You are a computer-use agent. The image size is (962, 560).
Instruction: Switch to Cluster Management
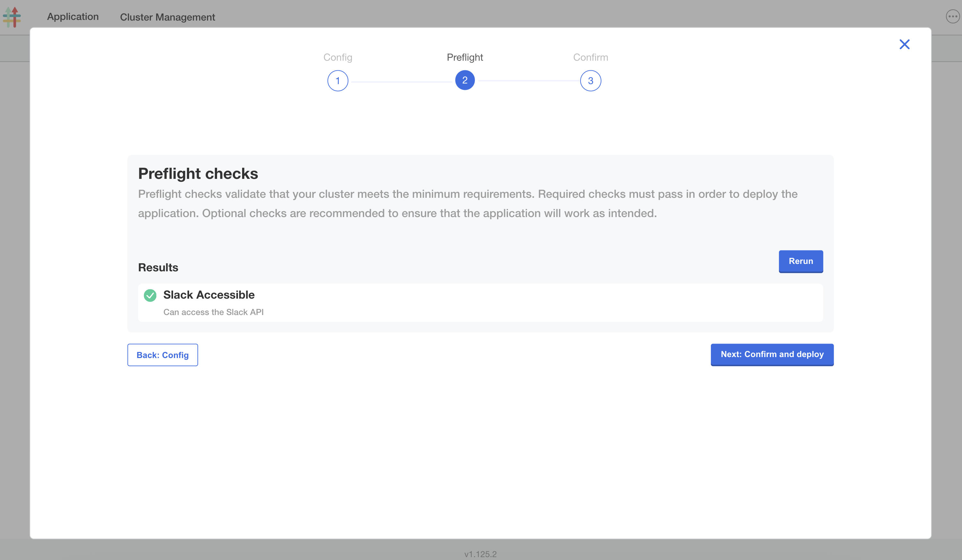pyautogui.click(x=168, y=17)
